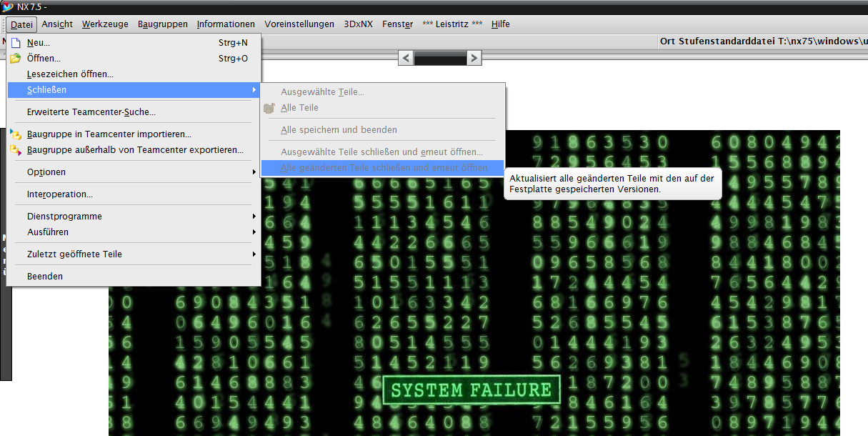The image size is (868, 436).
Task: Open the Fenster menu
Action: tap(398, 24)
